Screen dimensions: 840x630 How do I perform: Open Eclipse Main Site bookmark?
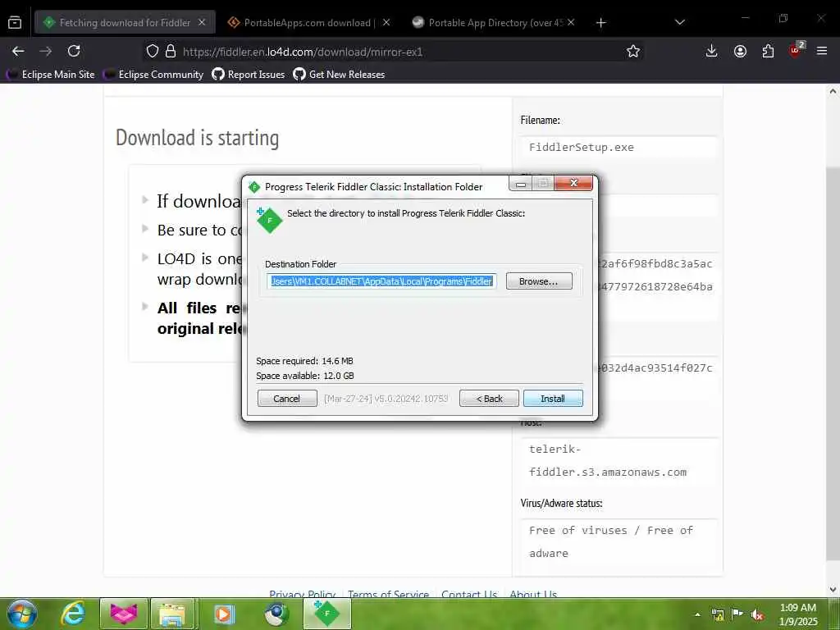[x=51, y=75]
